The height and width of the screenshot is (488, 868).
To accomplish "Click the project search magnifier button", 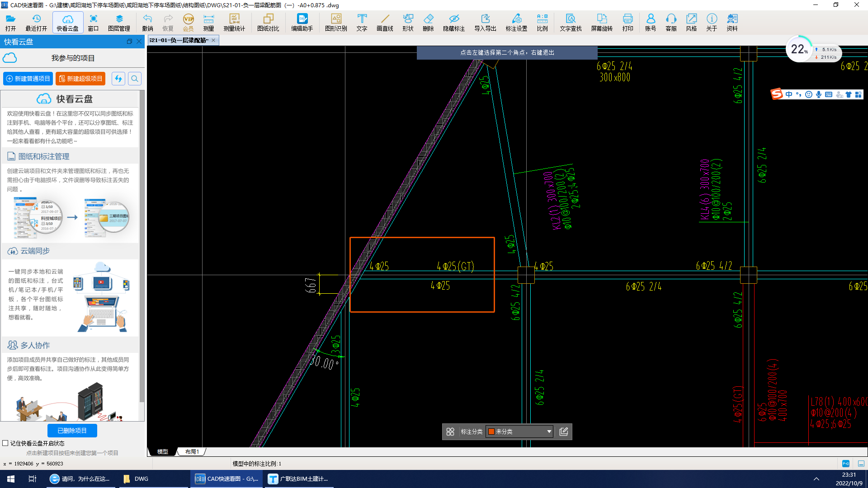I will (135, 79).
